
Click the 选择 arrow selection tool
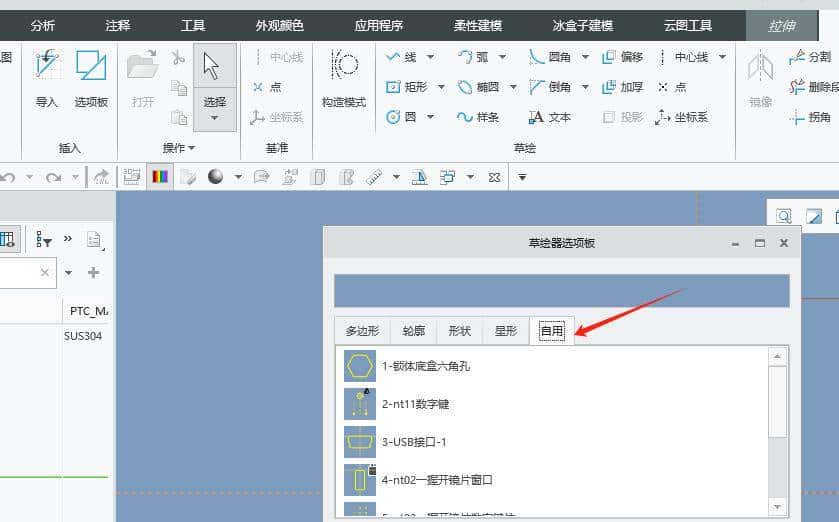tap(214, 87)
